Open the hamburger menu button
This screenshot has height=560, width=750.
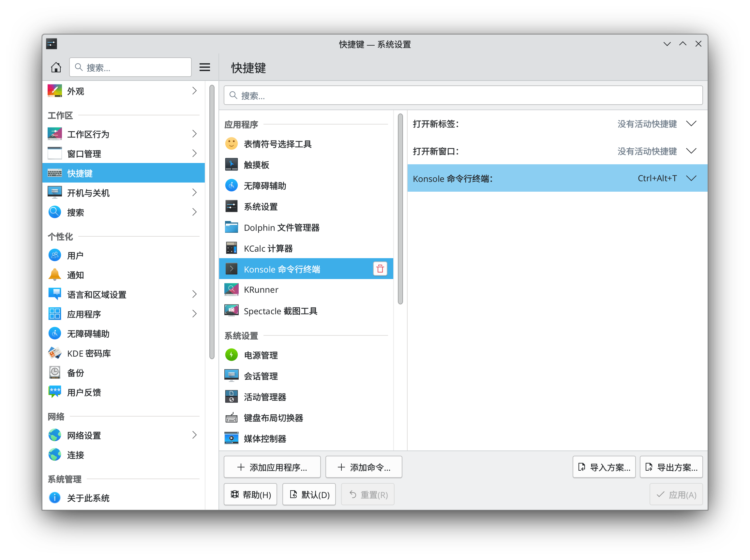click(204, 67)
